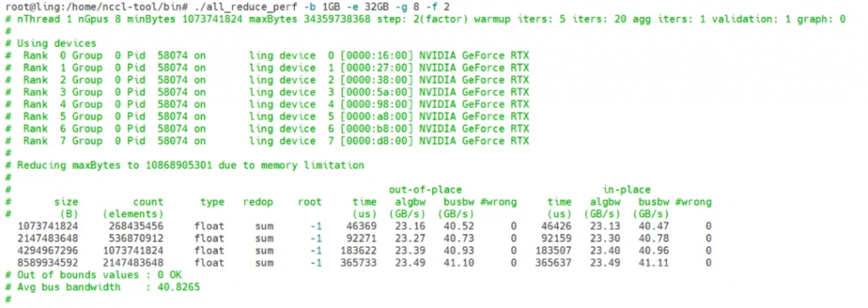Click the device 3 [0000:5a:00] bus ID
Image resolution: width=868 pixels, height=308 pixels.
coord(377,92)
